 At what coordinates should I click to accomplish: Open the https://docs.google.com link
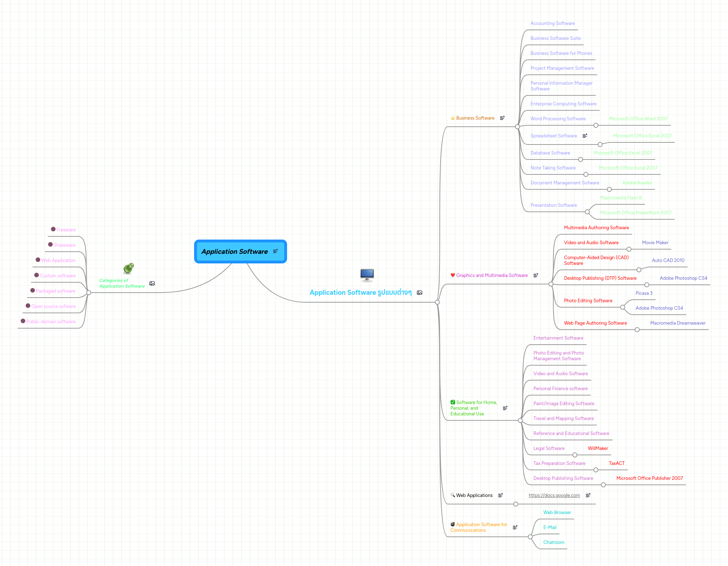tap(554, 495)
